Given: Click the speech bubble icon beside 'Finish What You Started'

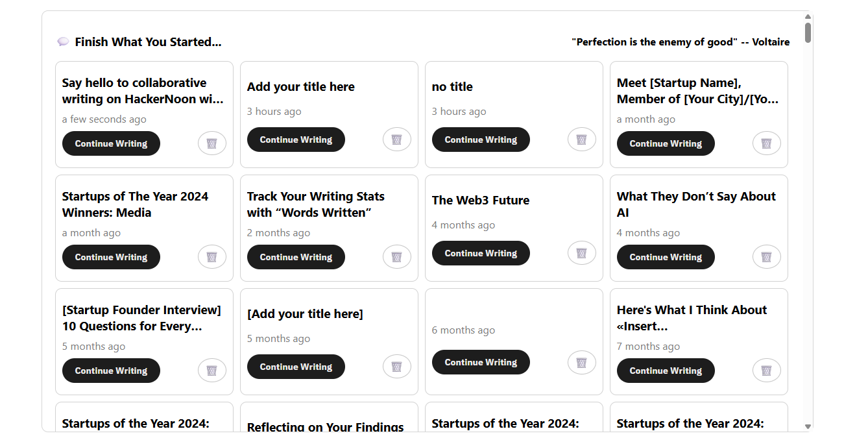Looking at the screenshot, I should [x=63, y=42].
